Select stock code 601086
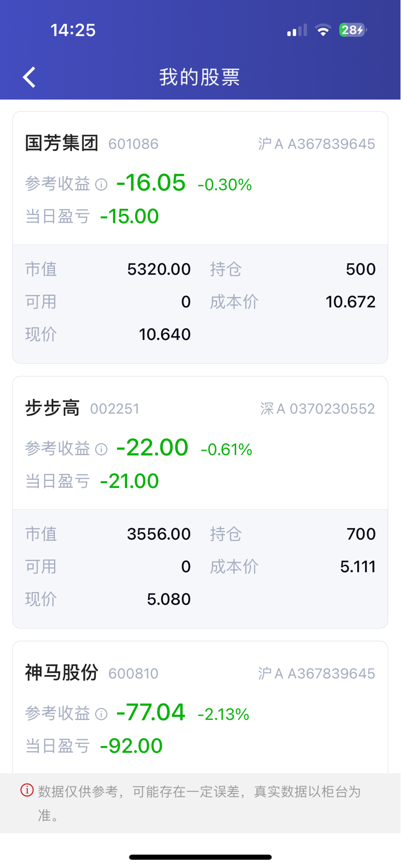The image size is (401, 868). pyautogui.click(x=133, y=144)
